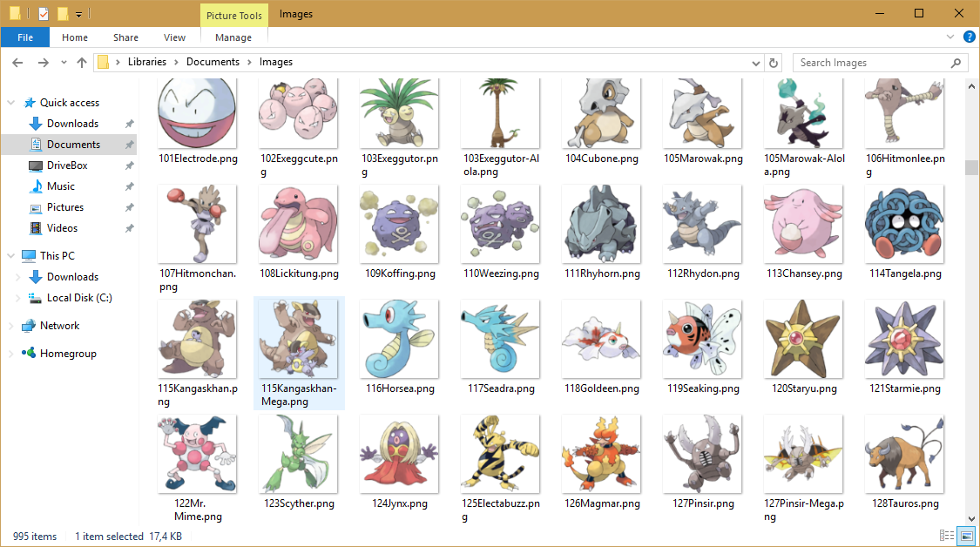Open DriveBox in the navigation pane
Screen dimensions: 980x547
(x=67, y=165)
